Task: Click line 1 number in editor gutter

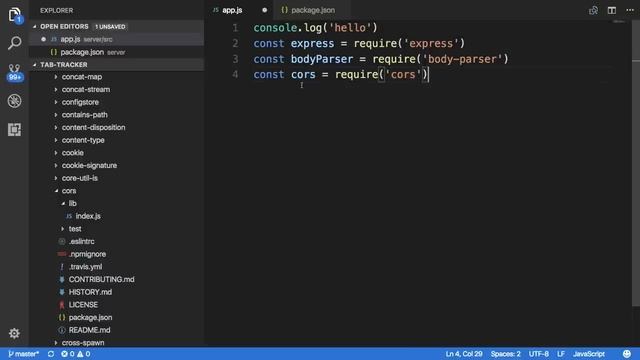Action: 235,28
